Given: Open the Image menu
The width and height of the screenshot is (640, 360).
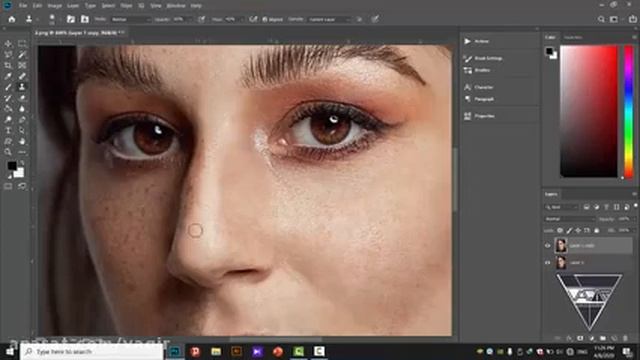Looking at the screenshot, I should [54, 6].
